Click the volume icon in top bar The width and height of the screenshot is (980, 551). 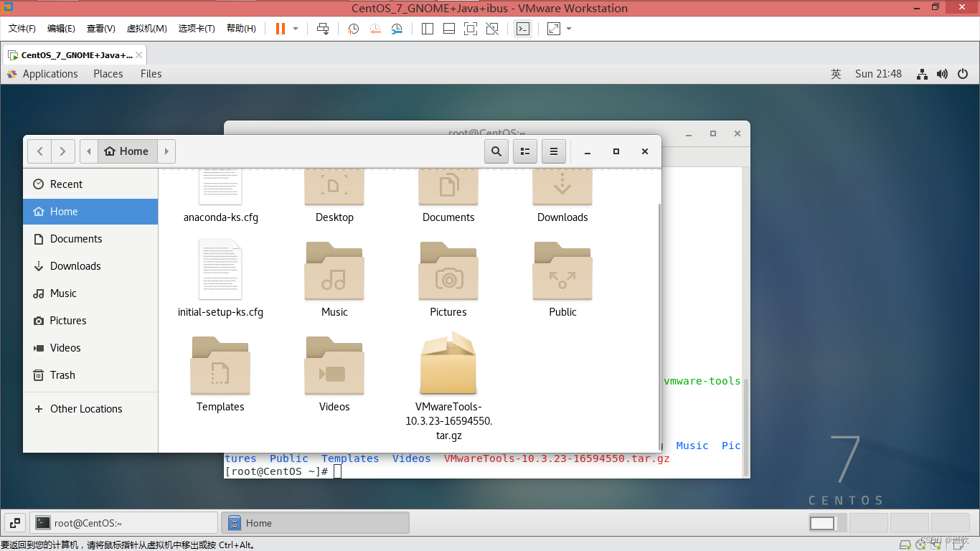click(x=942, y=74)
